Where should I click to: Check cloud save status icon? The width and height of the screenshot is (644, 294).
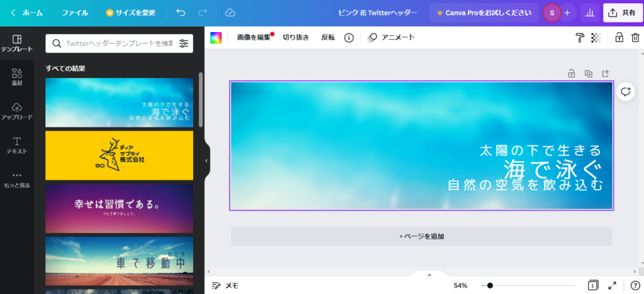[230, 13]
